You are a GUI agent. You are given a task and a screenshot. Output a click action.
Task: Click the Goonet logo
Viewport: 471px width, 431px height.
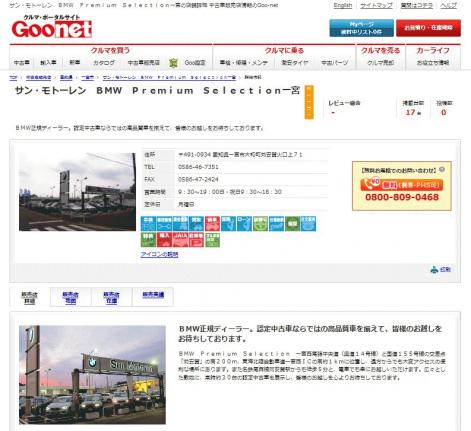tap(52, 27)
